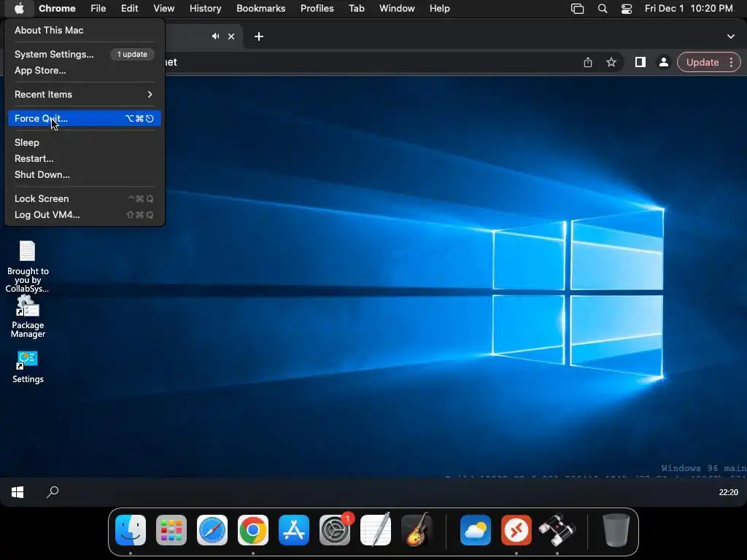Open the 'Brought to you by CollabSys' file
The image size is (747, 560).
tap(28, 266)
